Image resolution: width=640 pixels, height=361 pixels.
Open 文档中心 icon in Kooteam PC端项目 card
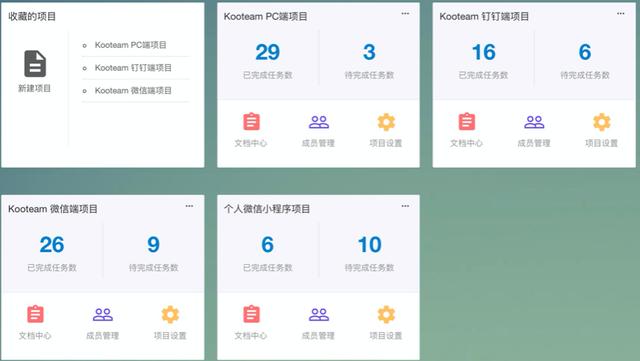(x=251, y=122)
